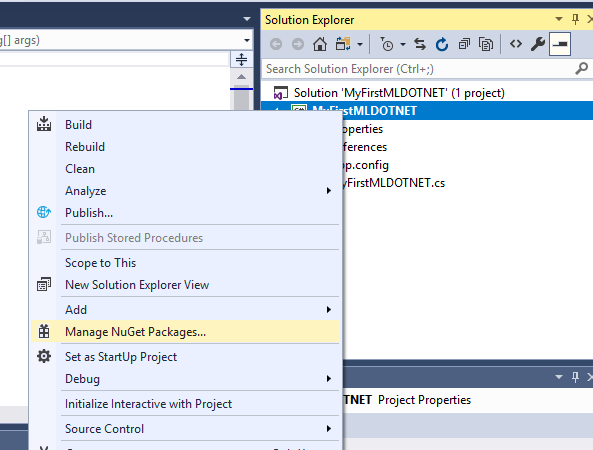Click Scope to This menu item

185,263
